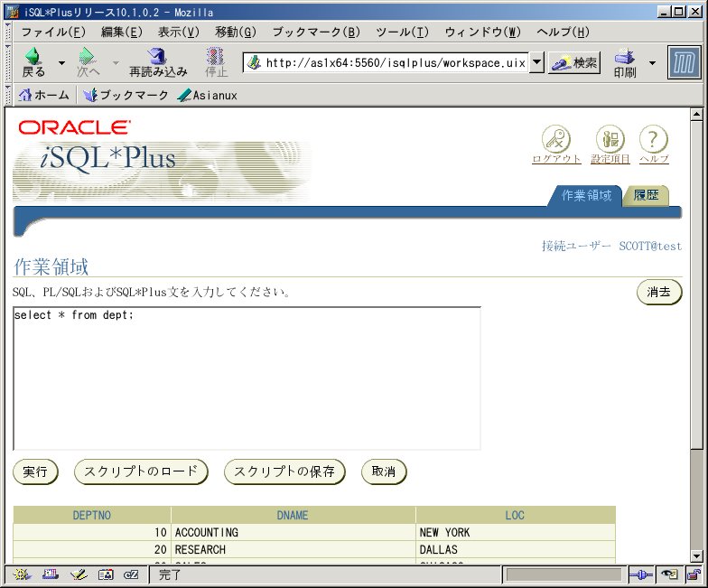
Task: Open 設定項目 preferences icon
Action: pos(610,139)
